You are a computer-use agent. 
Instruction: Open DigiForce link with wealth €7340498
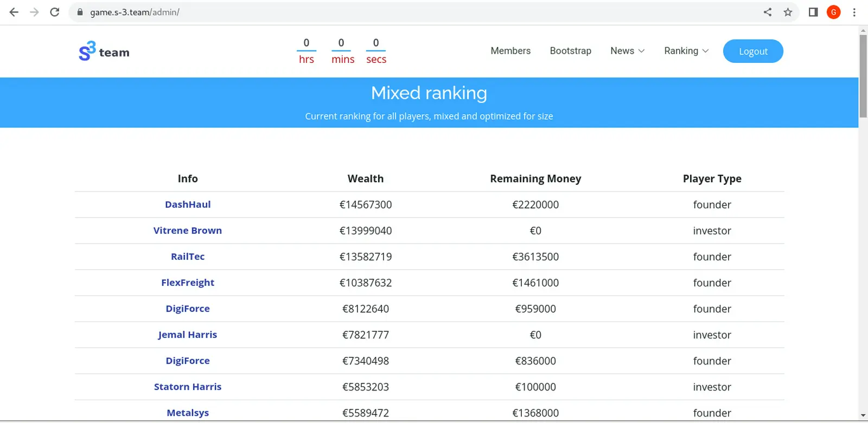188,361
